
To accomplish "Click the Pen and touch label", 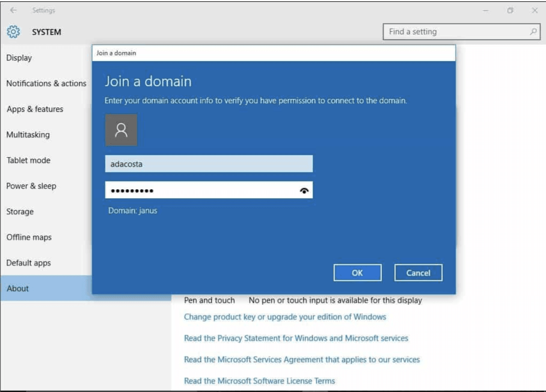I will 209,300.
